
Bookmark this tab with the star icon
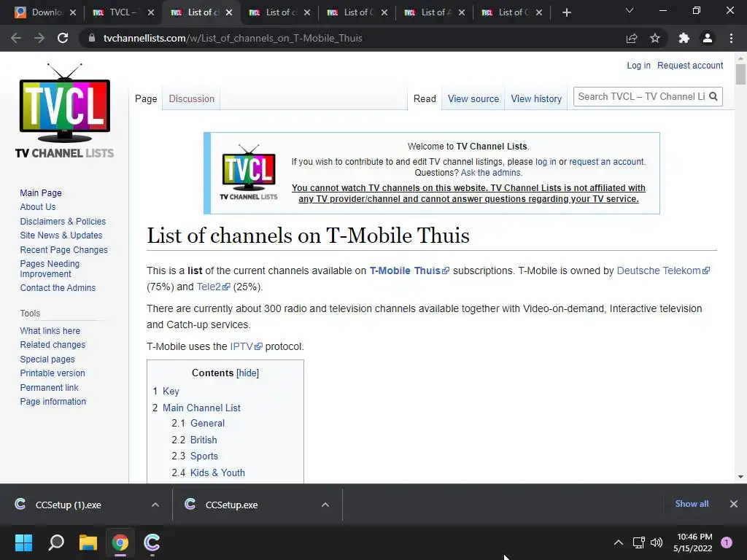(655, 38)
